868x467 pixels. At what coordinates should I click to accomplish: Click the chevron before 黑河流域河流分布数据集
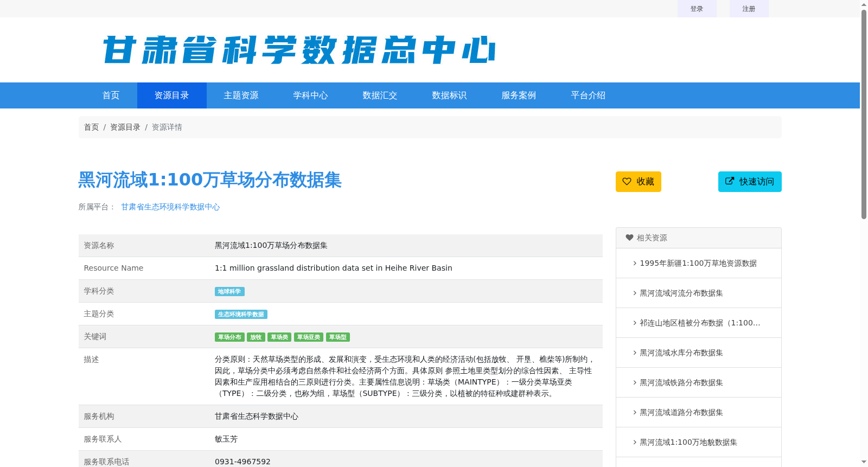pos(635,293)
